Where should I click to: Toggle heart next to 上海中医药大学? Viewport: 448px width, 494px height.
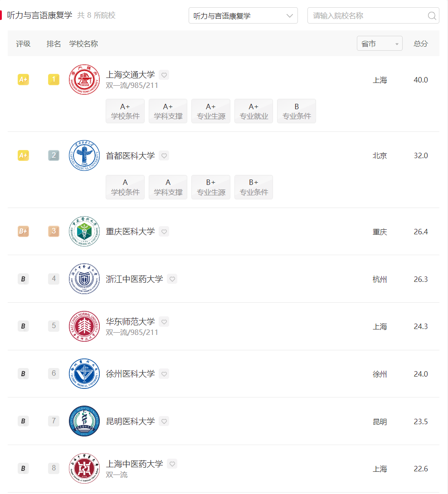[x=172, y=464]
